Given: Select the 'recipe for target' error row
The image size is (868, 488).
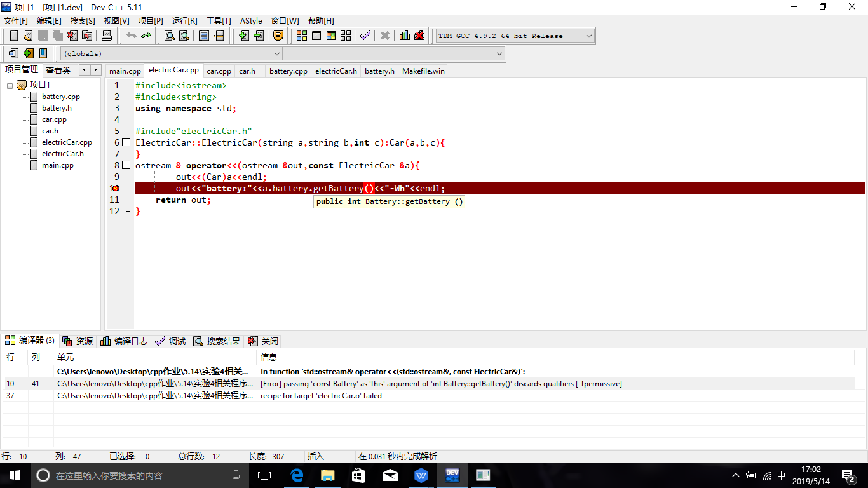Looking at the screenshot, I should tap(428, 396).
